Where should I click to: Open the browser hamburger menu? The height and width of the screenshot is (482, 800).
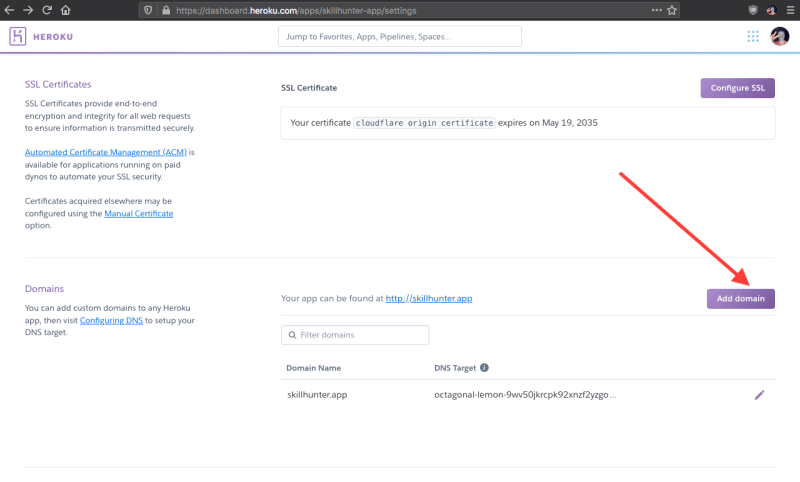(x=790, y=10)
